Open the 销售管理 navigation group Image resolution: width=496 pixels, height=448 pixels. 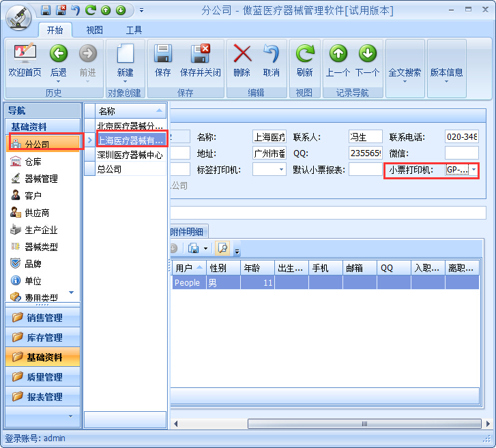point(43,317)
